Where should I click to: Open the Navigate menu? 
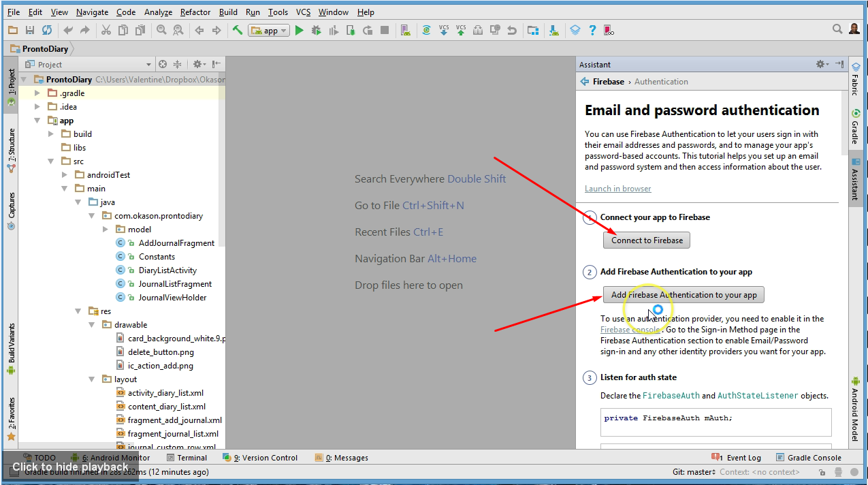[x=92, y=12]
